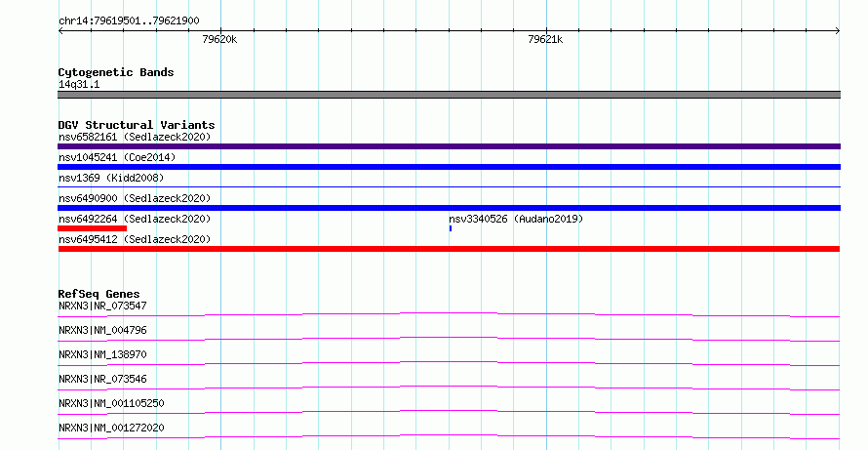Click the left arrow end of the ruler
Image resolution: width=868 pixels, height=450 pixels.
[x=60, y=30]
